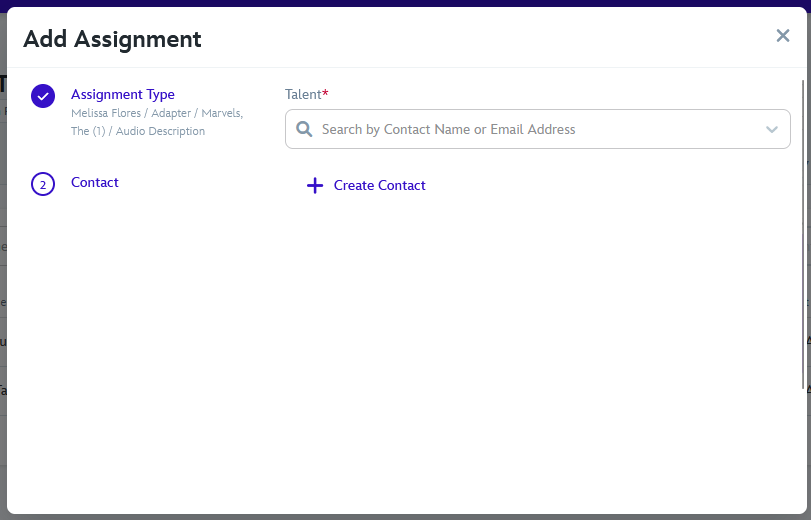811x520 pixels.
Task: Click the red required asterisk by Talent
Action: pos(325,94)
